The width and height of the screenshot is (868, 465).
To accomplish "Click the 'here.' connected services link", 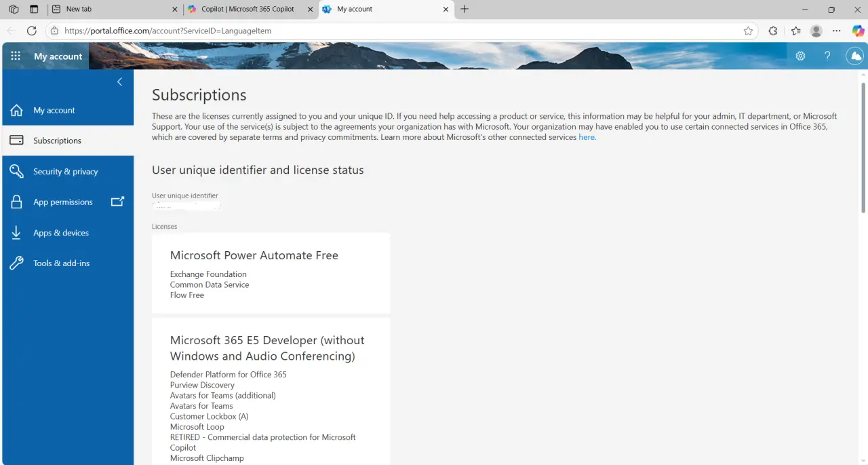I will point(587,137).
